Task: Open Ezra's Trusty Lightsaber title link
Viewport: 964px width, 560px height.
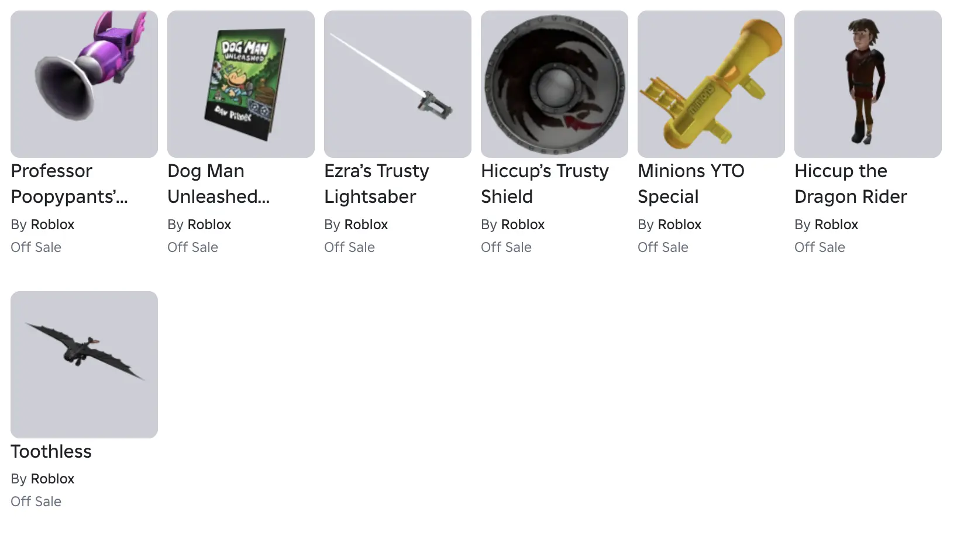Action: click(x=377, y=184)
